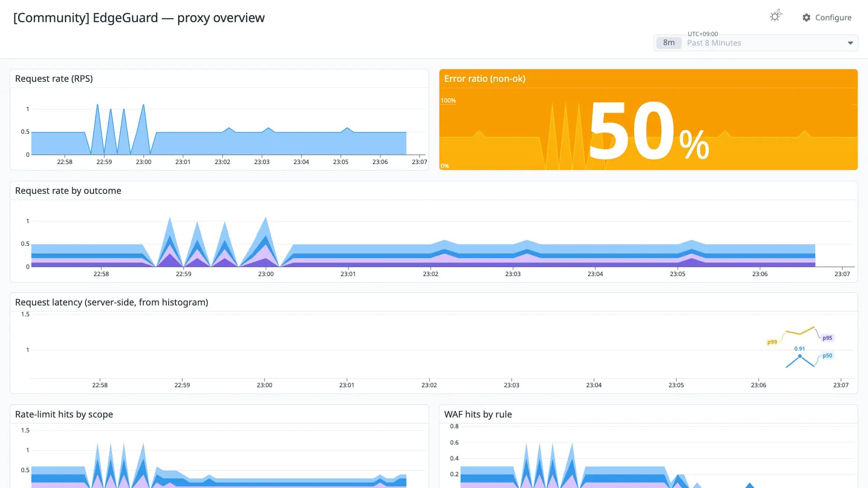This screenshot has height=488, width=868.
Task: Click the Error ratio (non-ok) widget title
Action: (485, 79)
